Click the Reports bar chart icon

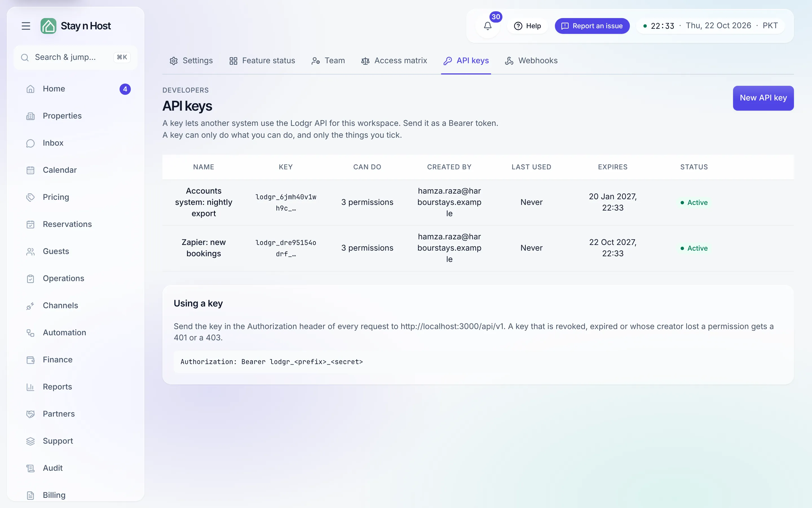click(30, 387)
